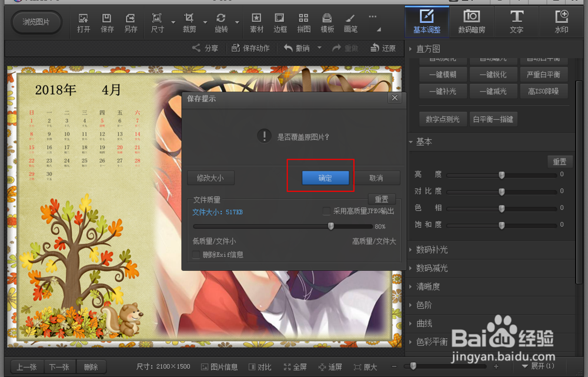This screenshot has width=588, height=377.
Task: Click the 对比度 contrast slider handle
Action: [x=502, y=191]
